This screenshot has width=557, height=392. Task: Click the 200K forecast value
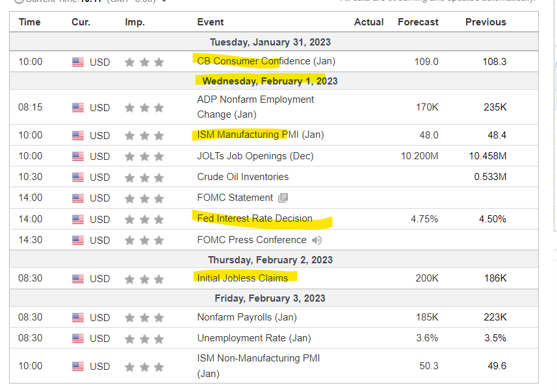pos(427,278)
